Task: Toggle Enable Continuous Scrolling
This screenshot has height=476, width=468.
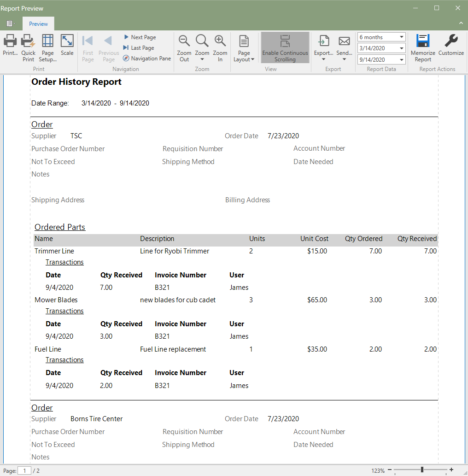Action: pos(285,47)
